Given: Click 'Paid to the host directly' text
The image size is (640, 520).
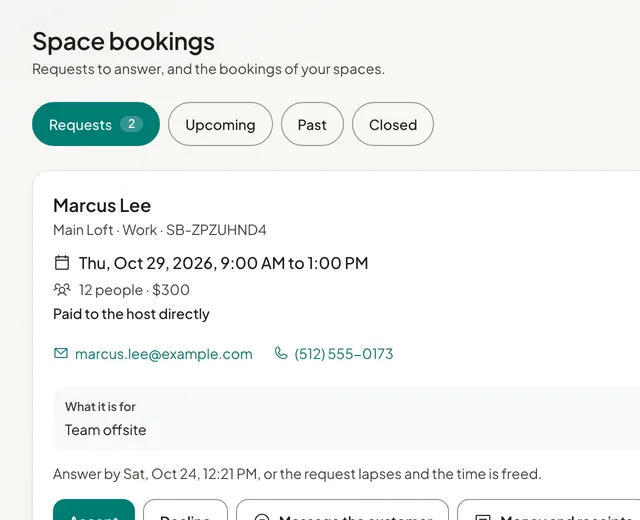Looking at the screenshot, I should [x=131, y=314].
